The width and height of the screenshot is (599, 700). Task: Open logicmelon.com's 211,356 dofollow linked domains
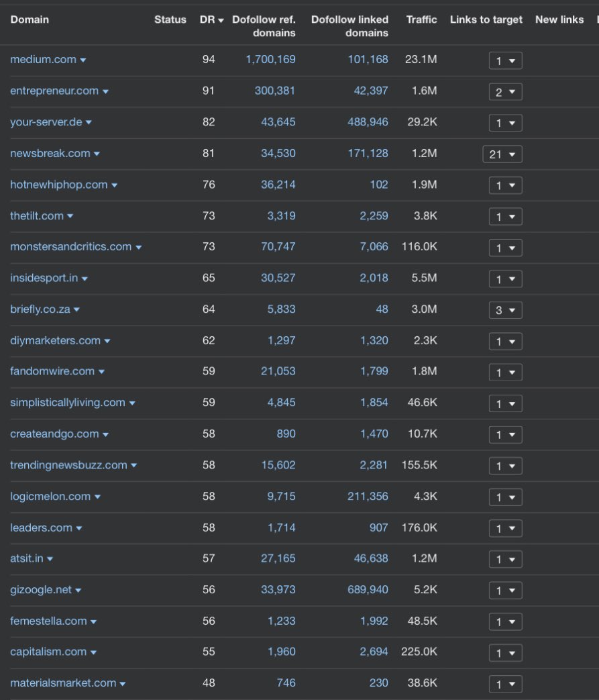[x=368, y=496]
